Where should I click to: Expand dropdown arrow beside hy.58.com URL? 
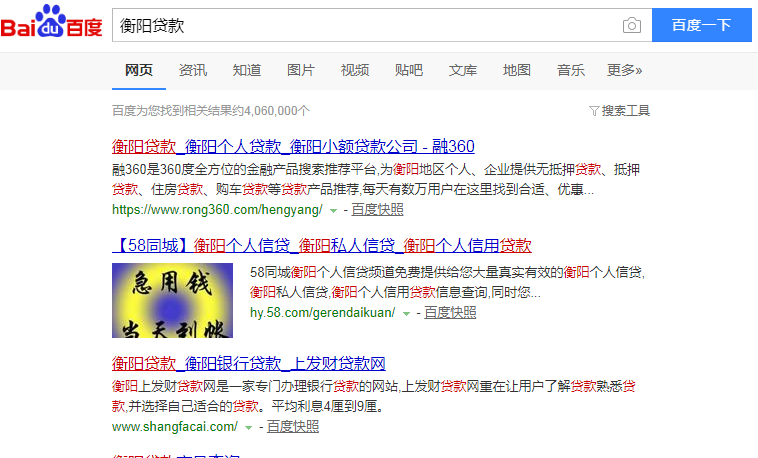(407, 314)
